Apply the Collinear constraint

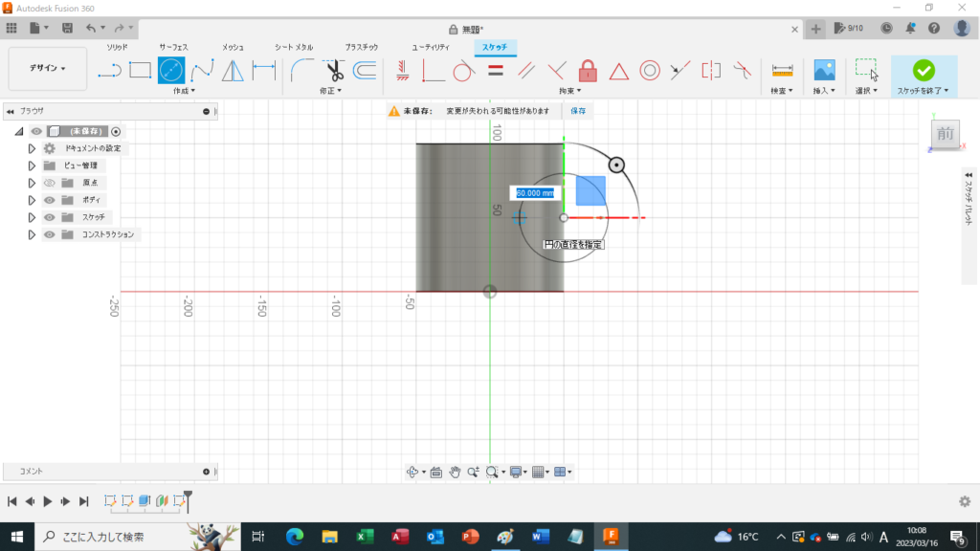tap(680, 71)
